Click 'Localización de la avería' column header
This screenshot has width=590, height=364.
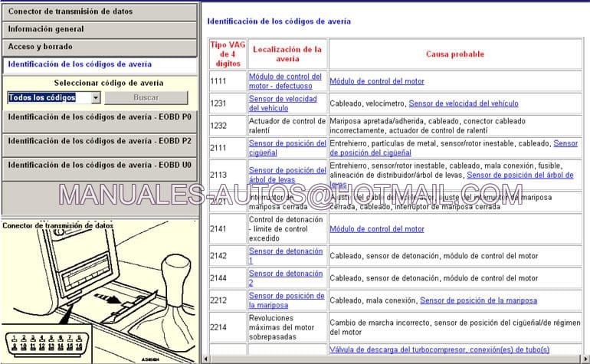point(287,54)
